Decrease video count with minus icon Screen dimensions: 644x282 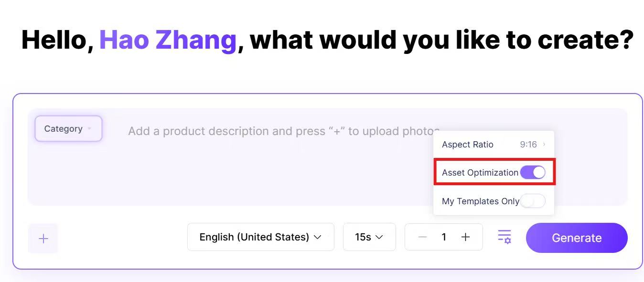(x=422, y=237)
